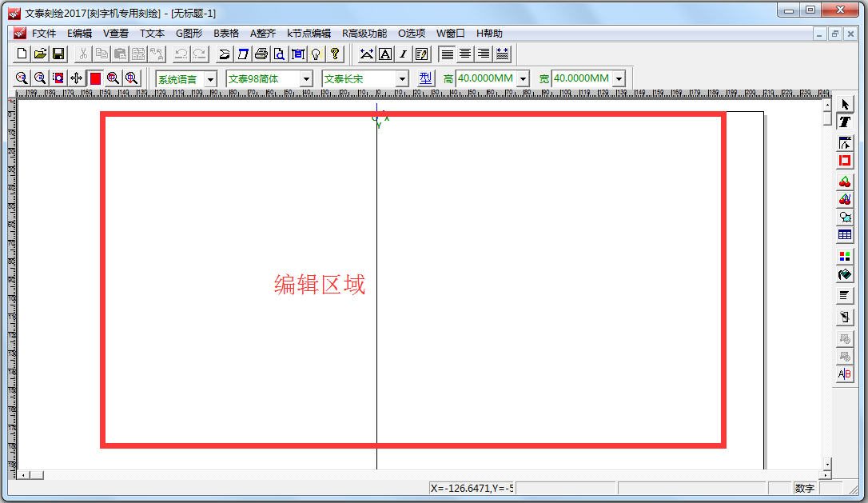Open the paint bucket fill tool
The height and width of the screenshot is (503, 868).
click(845, 274)
